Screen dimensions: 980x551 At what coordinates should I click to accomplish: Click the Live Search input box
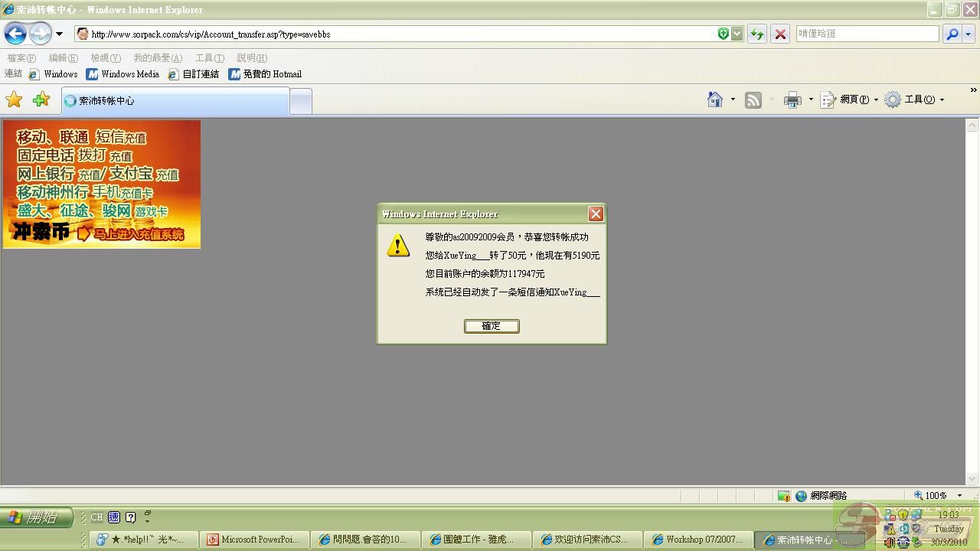tap(867, 34)
